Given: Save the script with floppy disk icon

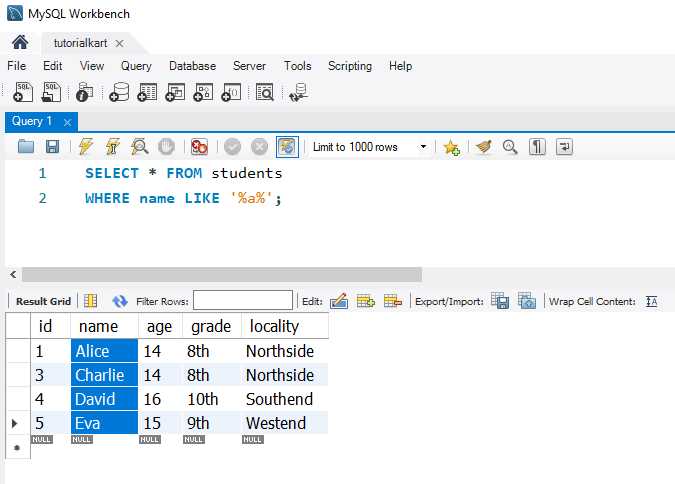Looking at the screenshot, I should pos(52,147).
